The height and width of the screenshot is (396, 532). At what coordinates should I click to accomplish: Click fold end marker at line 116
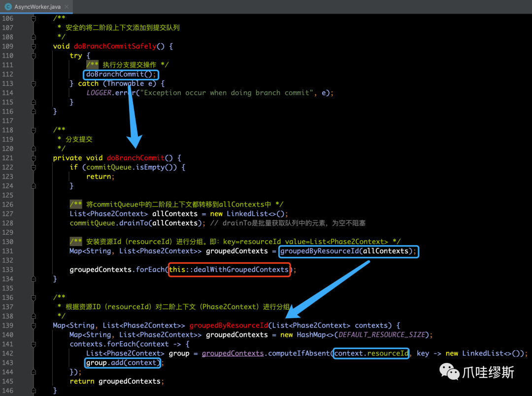tap(33, 111)
